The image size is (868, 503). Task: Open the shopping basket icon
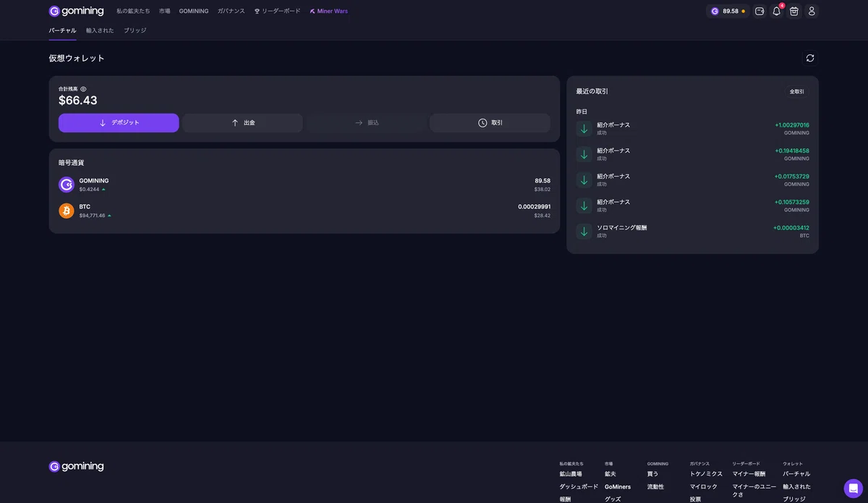pyautogui.click(x=794, y=11)
